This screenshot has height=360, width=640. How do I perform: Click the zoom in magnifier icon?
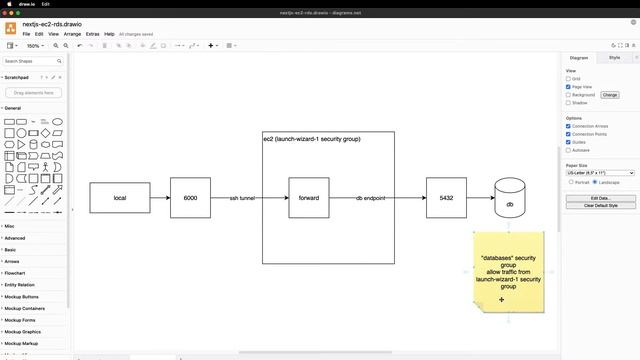point(56,46)
